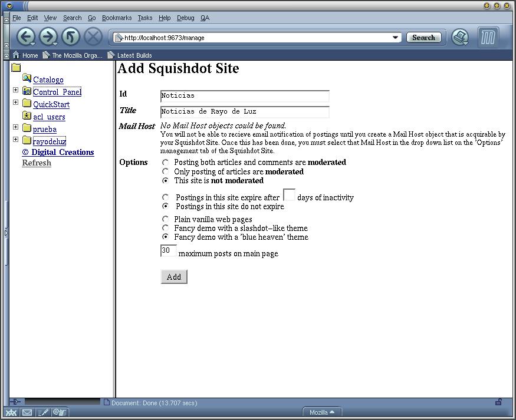Click the Search button
This screenshot has width=516, height=420.
(423, 38)
